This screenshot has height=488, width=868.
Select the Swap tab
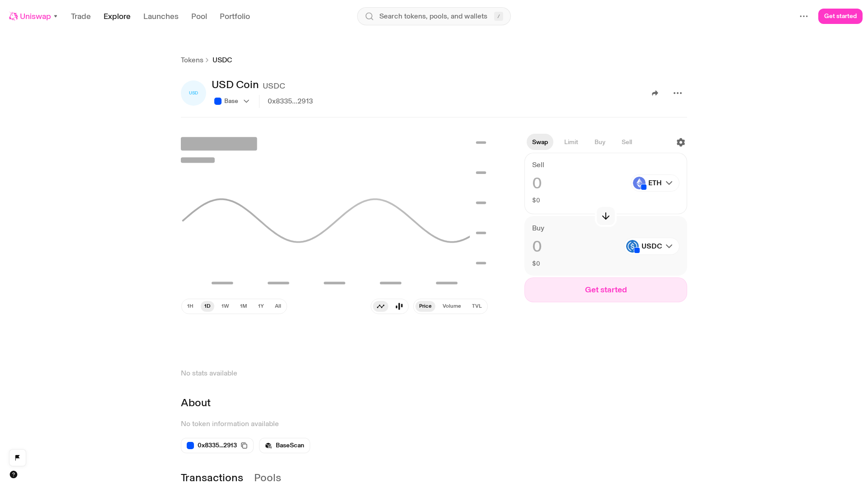[x=540, y=142]
